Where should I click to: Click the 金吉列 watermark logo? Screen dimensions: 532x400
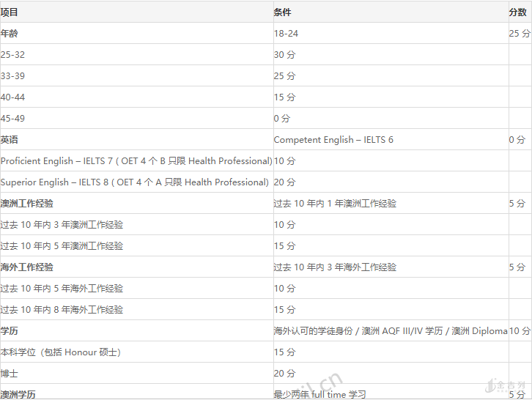point(506,385)
